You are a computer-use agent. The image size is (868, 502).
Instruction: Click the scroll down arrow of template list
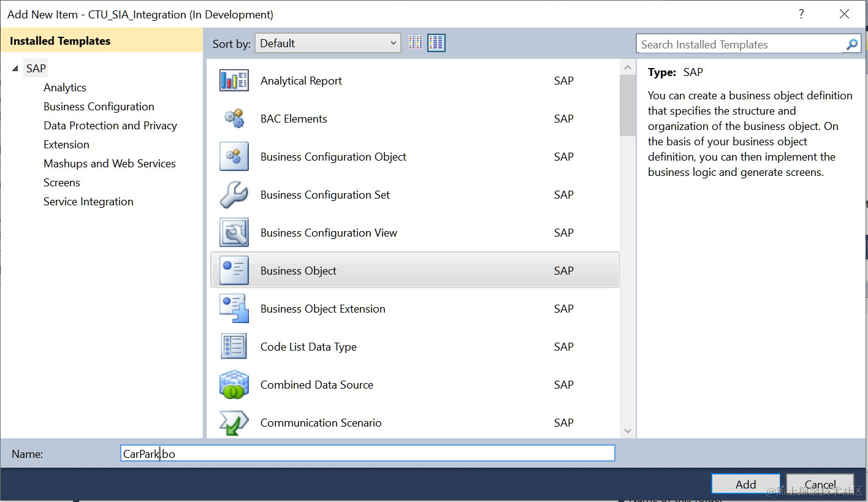click(627, 431)
